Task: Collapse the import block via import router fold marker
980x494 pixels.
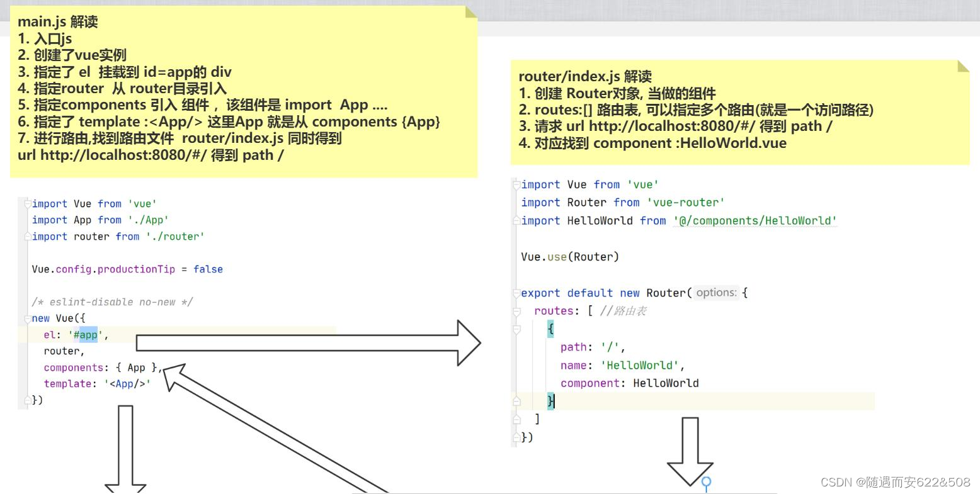Action: pyautogui.click(x=26, y=236)
